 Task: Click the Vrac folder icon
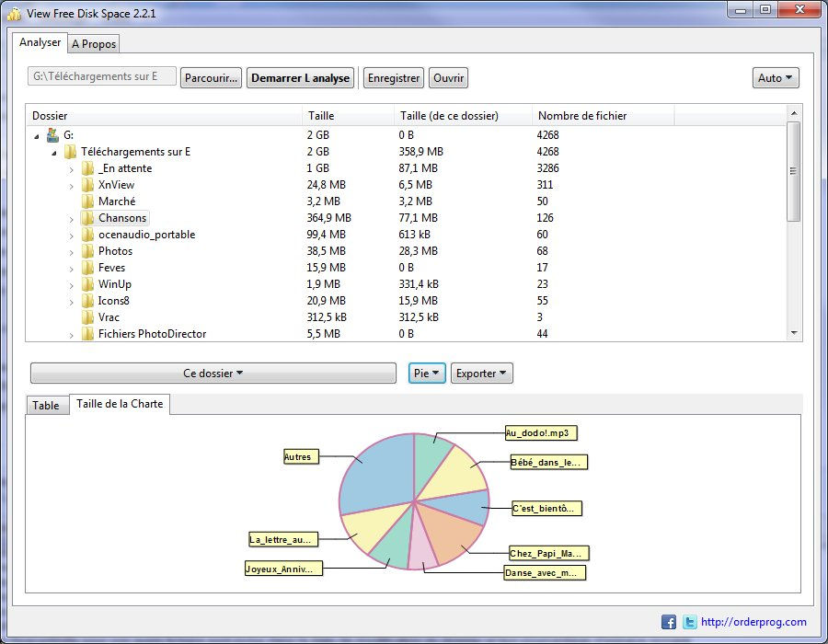(87, 317)
